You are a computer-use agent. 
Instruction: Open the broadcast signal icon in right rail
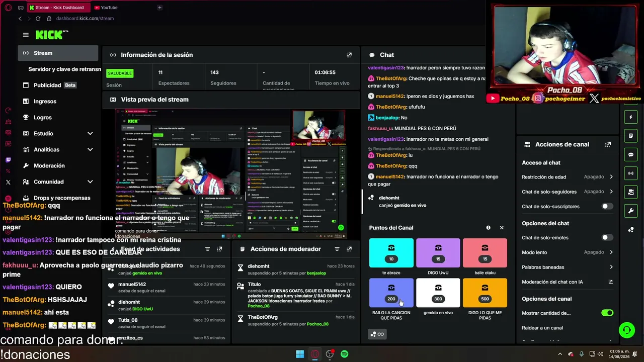coord(631,173)
